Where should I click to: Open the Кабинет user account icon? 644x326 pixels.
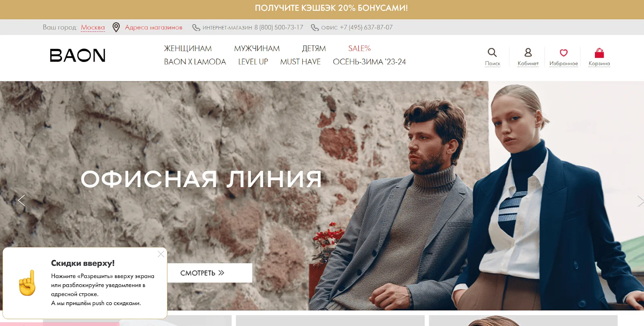tap(528, 53)
